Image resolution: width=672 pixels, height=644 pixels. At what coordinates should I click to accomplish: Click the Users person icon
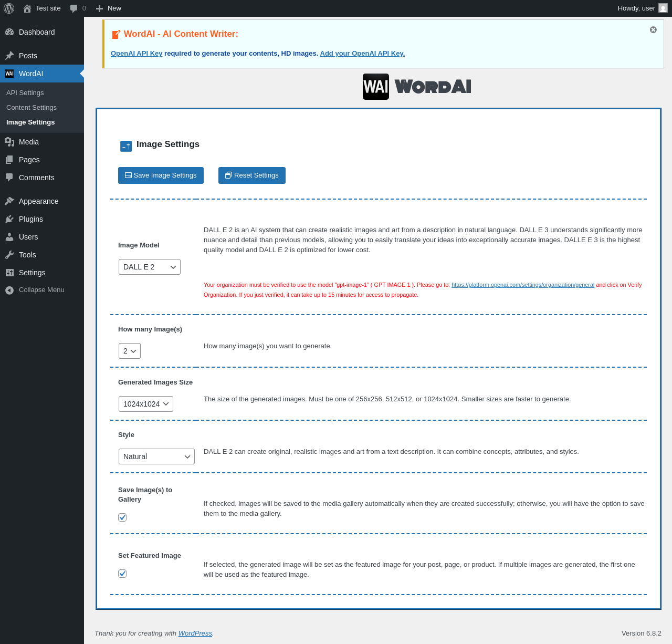pos(9,237)
